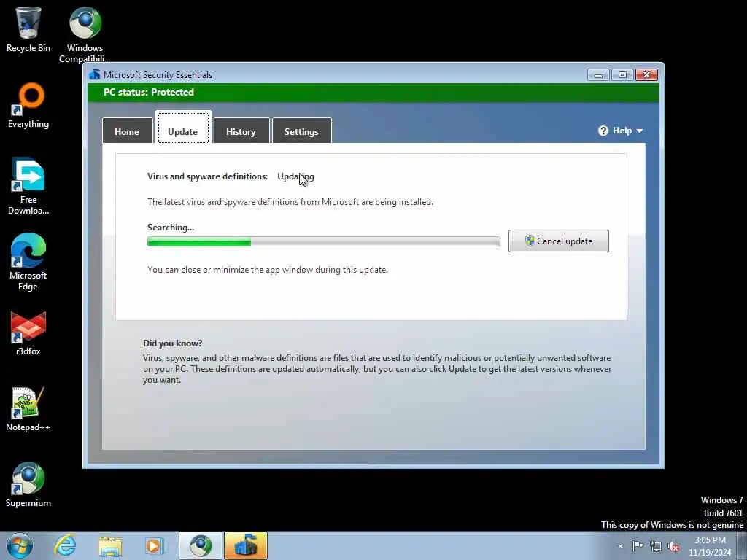
Task: Select the Update tab
Action: click(183, 128)
